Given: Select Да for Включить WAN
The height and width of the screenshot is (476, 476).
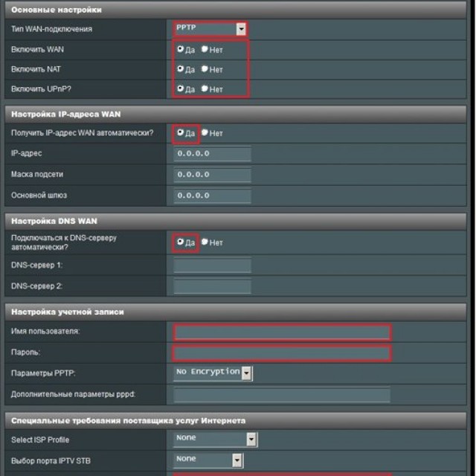Looking at the screenshot, I should [x=180, y=49].
